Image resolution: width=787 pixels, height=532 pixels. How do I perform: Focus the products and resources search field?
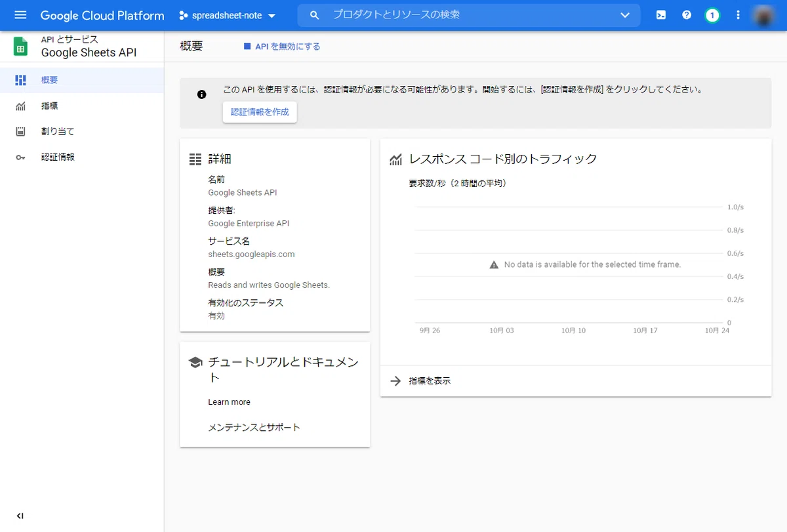469,15
